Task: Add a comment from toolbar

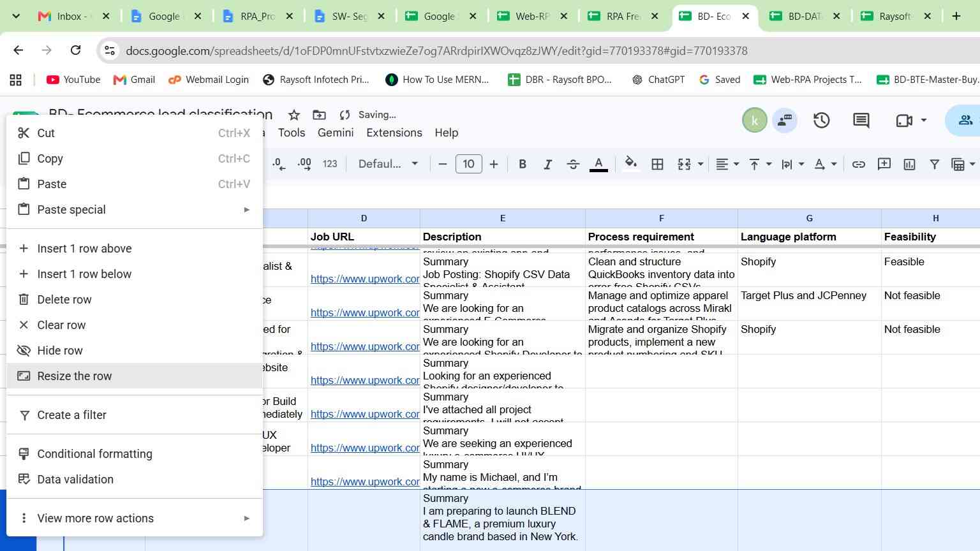Action: tap(884, 164)
